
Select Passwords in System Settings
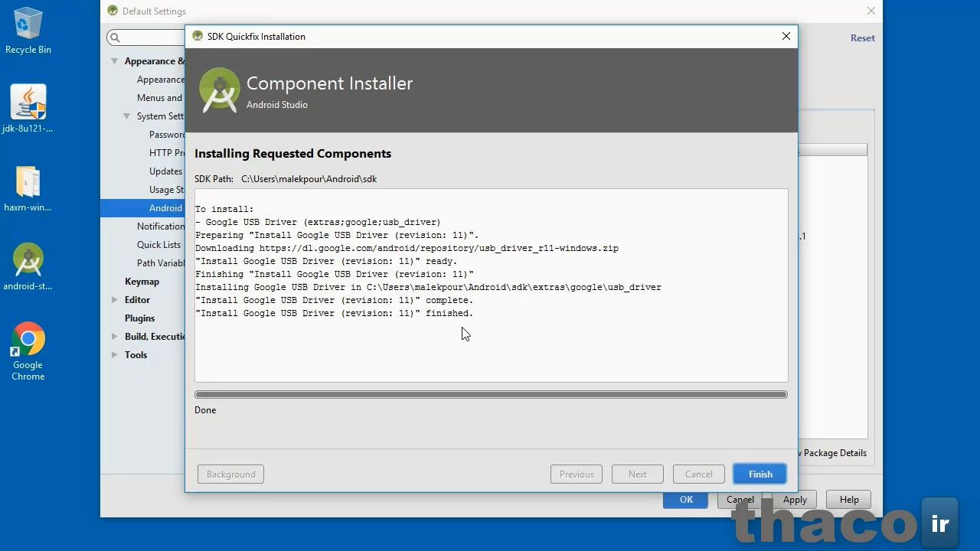pyautogui.click(x=167, y=135)
